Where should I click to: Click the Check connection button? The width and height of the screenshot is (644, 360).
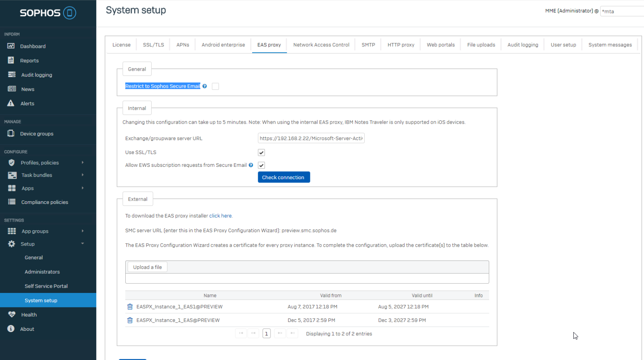tap(284, 177)
